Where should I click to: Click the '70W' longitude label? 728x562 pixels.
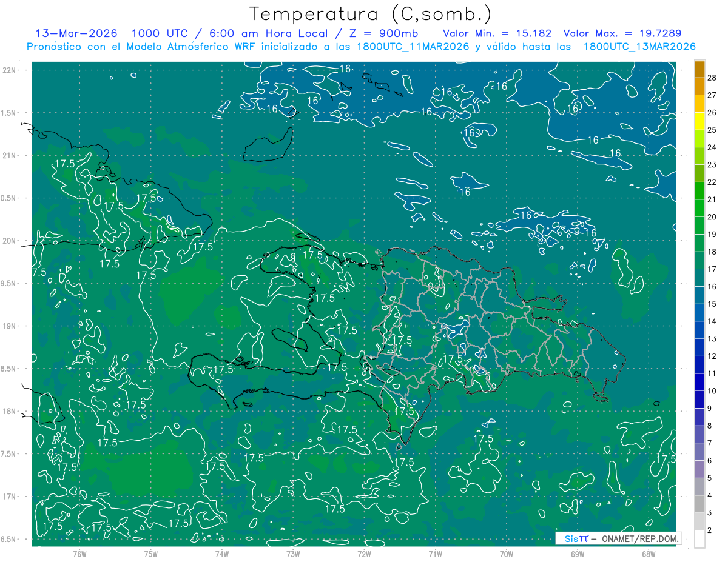point(507,554)
